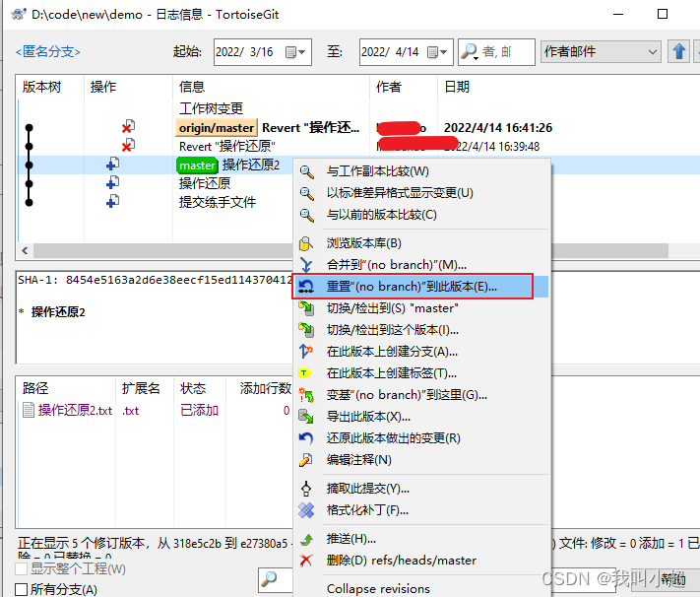Click the SHA-1 hash text
This screenshot has width=700, height=597.
(155, 280)
